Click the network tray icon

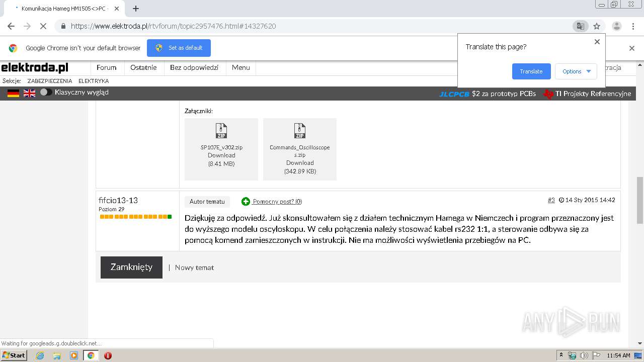572,355
